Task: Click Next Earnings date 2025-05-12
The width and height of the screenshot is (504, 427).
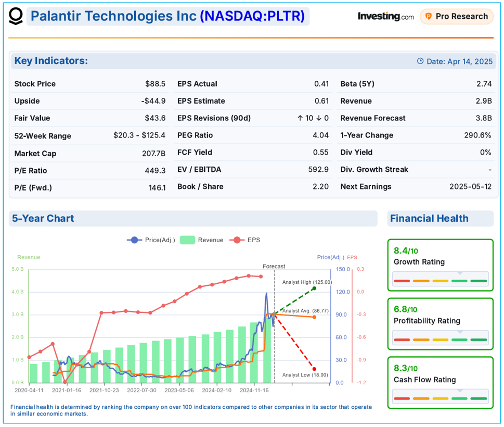Action: coord(470,186)
